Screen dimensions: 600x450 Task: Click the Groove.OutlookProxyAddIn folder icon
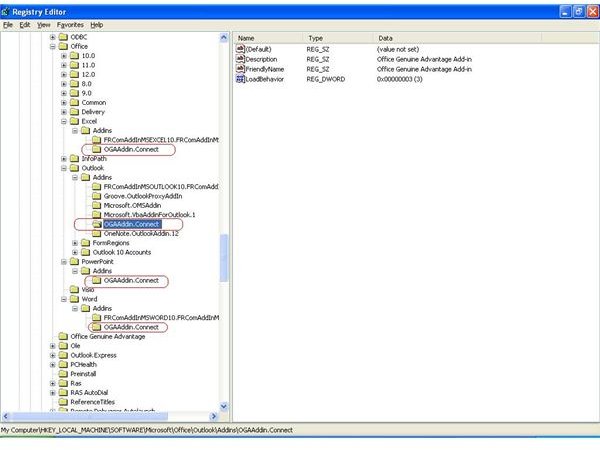coord(96,196)
